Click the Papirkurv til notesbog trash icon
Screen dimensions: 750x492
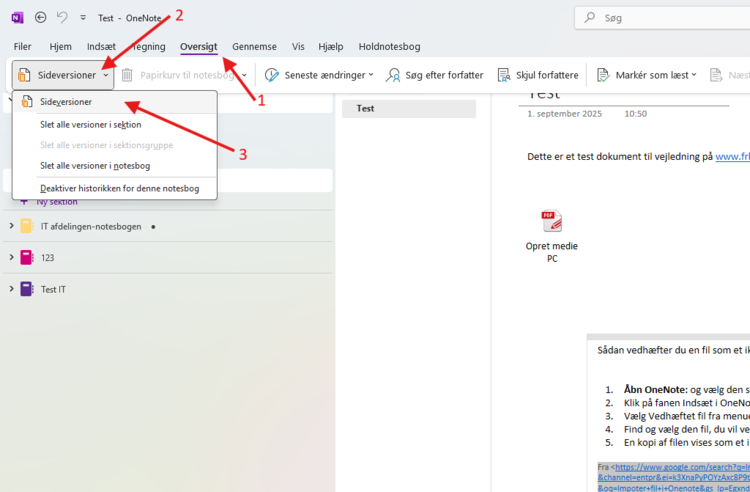128,75
